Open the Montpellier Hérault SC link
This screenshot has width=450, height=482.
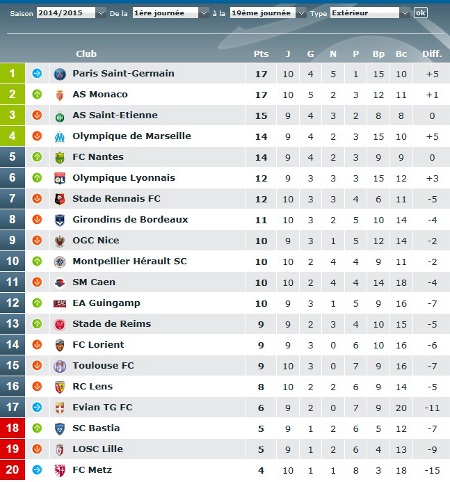click(130, 261)
